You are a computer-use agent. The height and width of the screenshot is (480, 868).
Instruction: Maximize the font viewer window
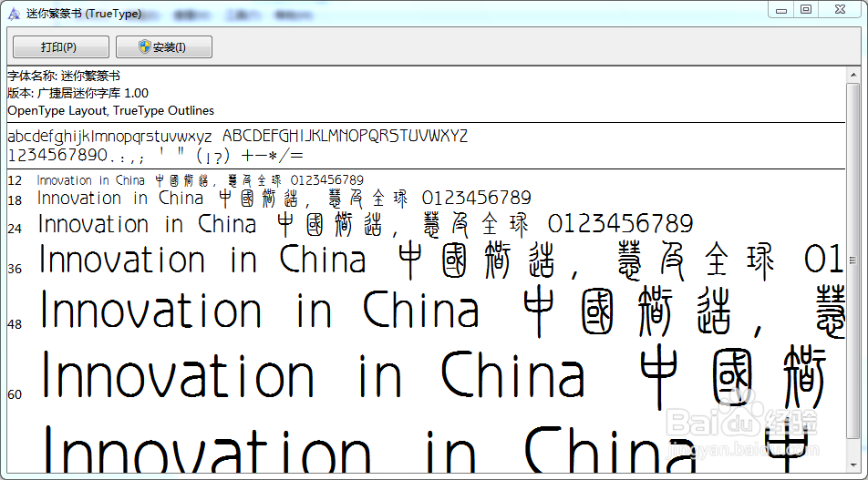click(806, 9)
